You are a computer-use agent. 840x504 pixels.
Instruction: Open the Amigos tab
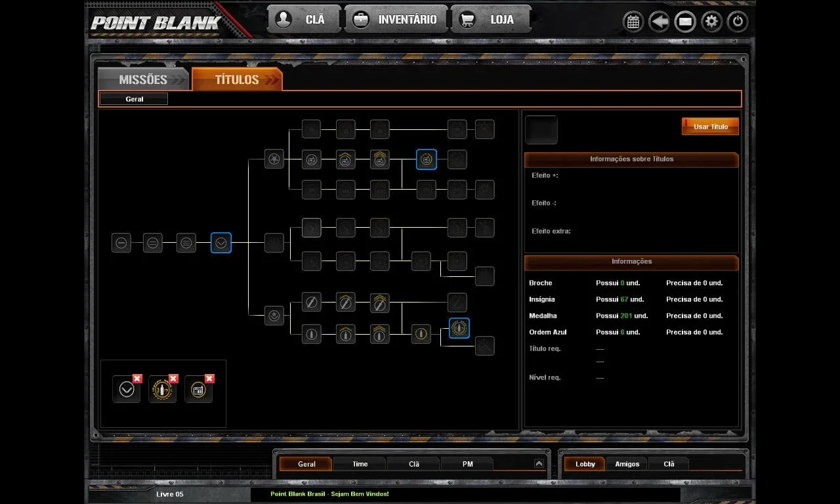[x=627, y=464]
